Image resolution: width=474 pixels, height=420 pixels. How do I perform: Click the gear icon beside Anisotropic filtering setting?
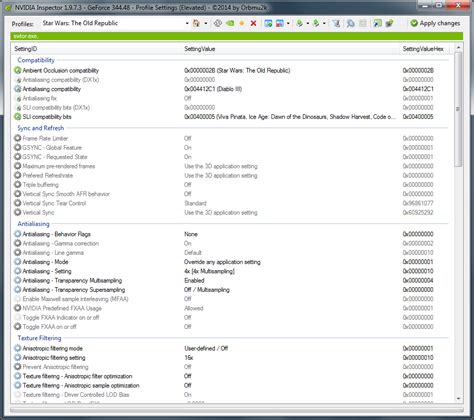[x=18, y=357]
